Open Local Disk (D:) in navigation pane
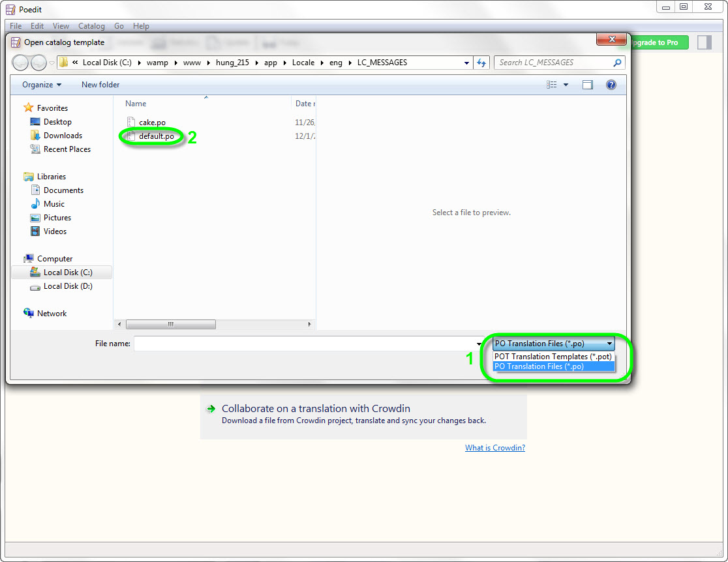 pyautogui.click(x=68, y=286)
